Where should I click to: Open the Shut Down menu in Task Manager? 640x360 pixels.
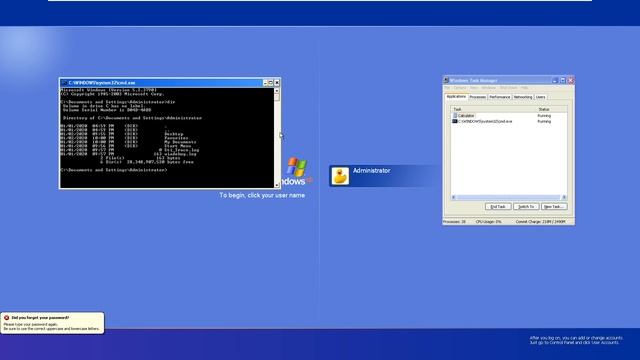coord(508,88)
